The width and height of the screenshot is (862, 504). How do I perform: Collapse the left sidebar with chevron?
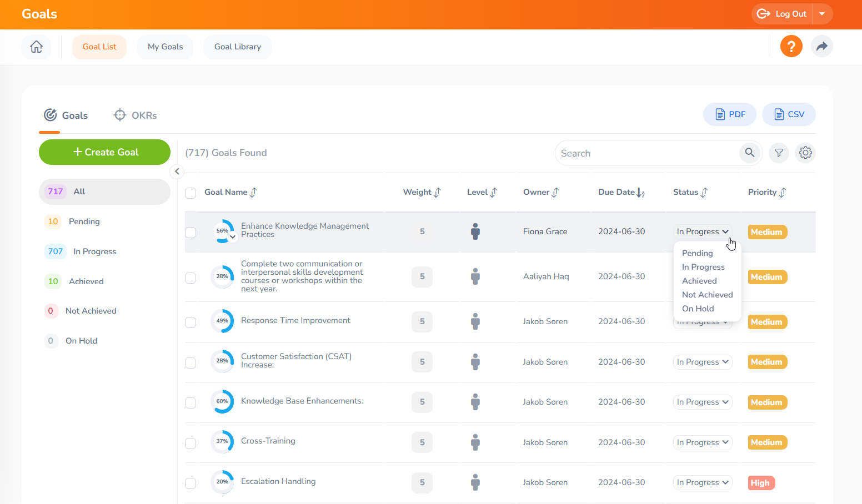pyautogui.click(x=177, y=172)
